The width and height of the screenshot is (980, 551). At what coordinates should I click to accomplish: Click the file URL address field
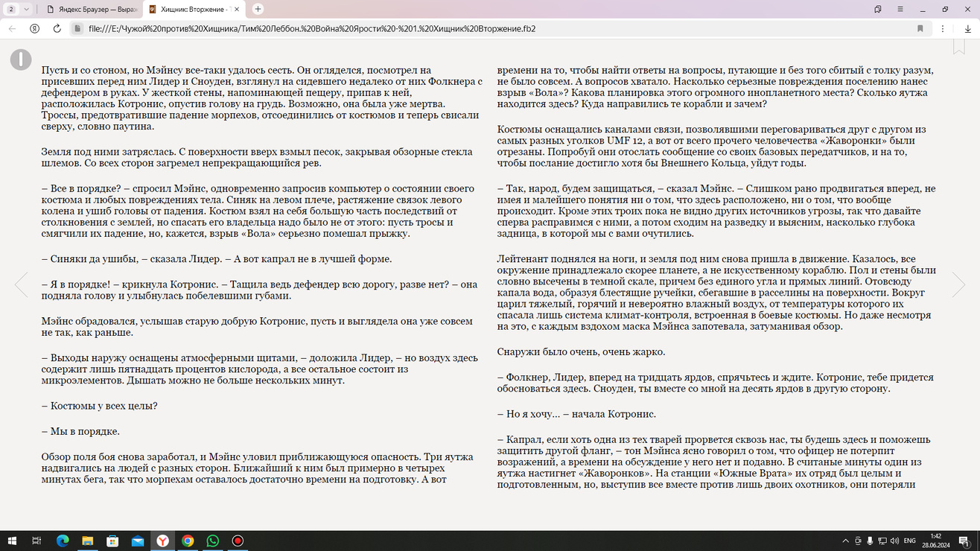(491, 28)
